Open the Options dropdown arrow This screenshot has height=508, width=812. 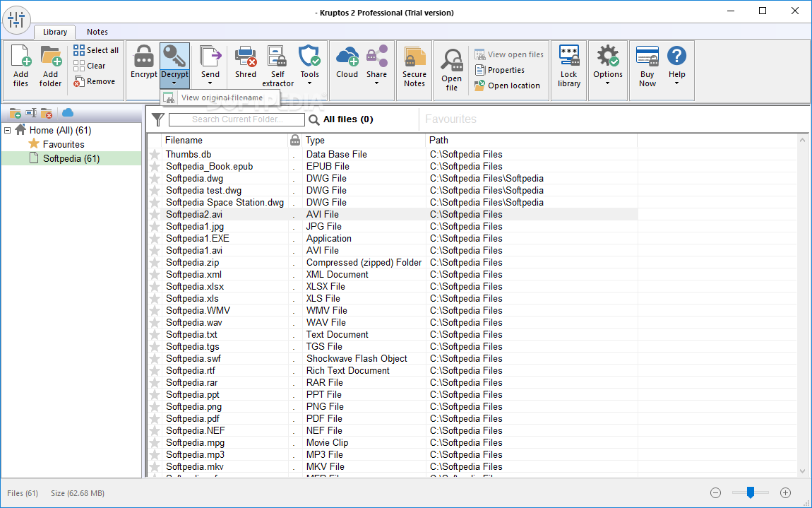coord(607,83)
